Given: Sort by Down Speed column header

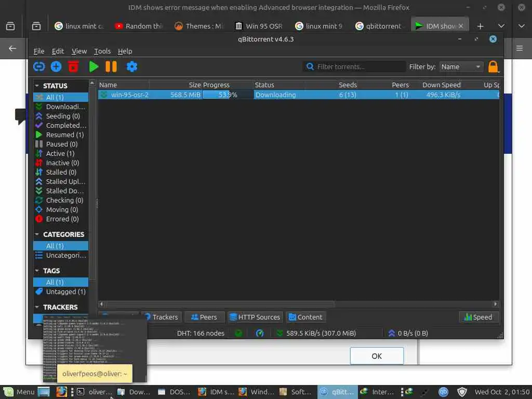Looking at the screenshot, I should point(437,85).
